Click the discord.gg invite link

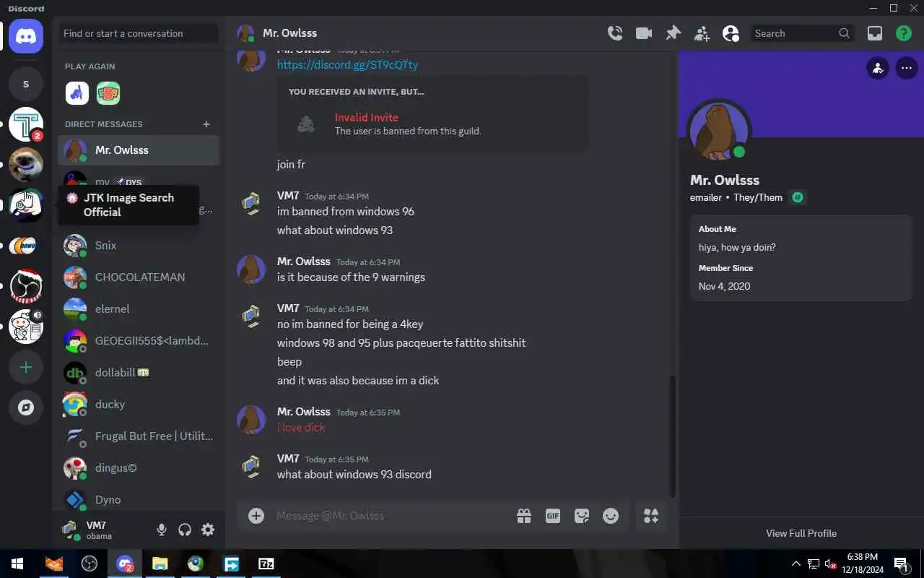[347, 64]
